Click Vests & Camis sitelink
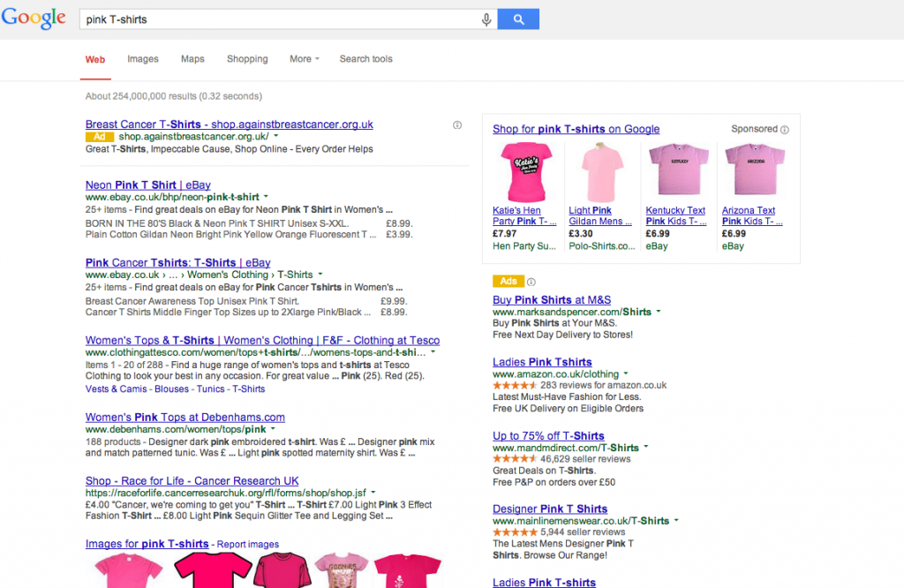This screenshot has width=904, height=588. pyautogui.click(x=116, y=389)
